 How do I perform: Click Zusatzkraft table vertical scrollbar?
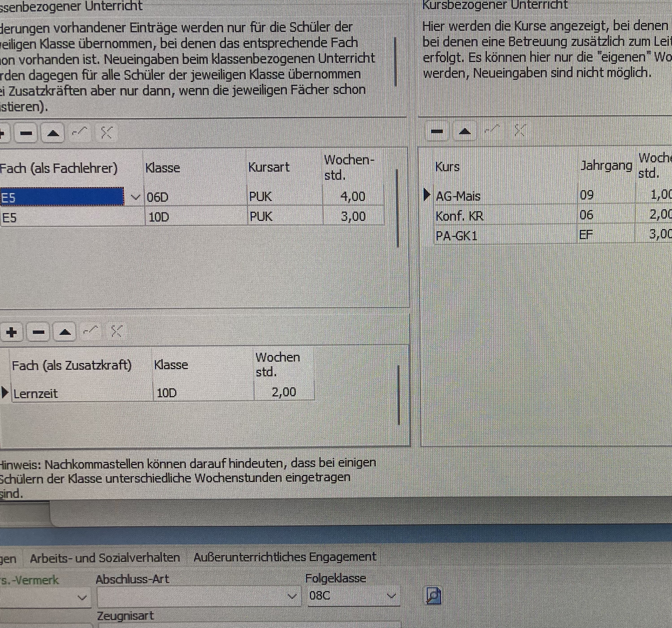399,395
